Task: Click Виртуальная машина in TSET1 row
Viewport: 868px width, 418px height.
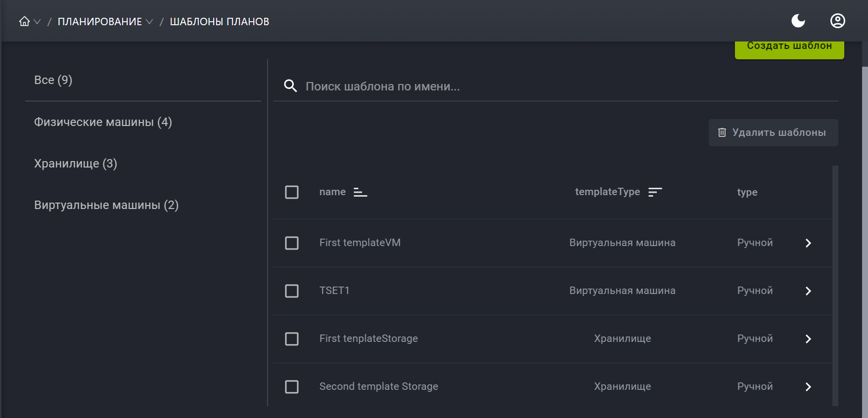Action: (622, 291)
